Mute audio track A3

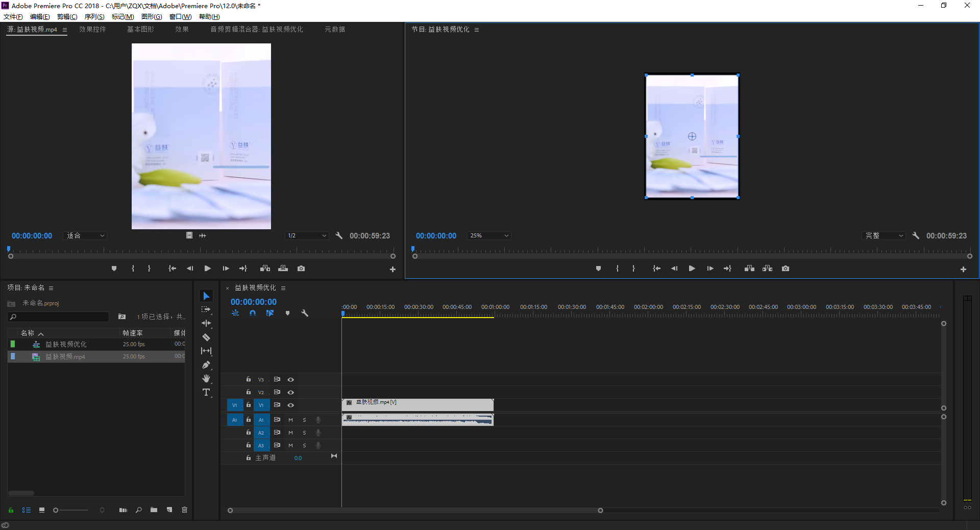[290, 445]
